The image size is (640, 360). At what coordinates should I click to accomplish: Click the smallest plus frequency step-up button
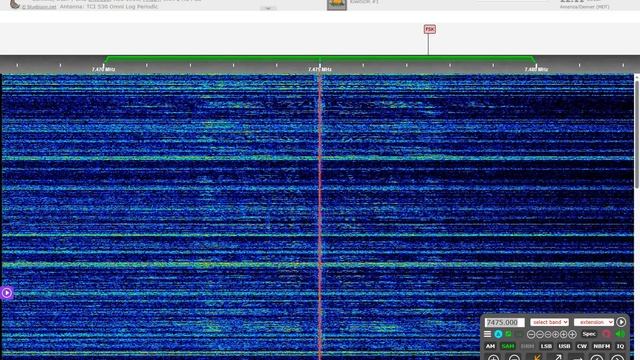point(556,334)
